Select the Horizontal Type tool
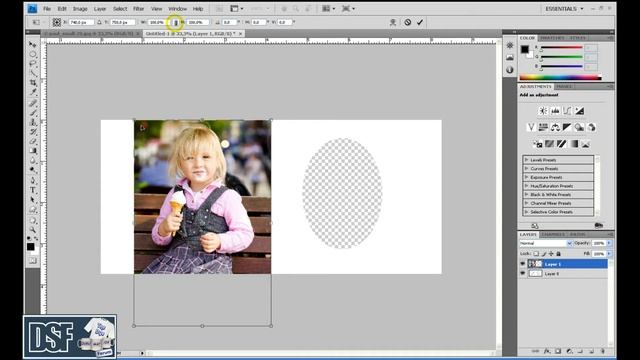 coord(33,190)
